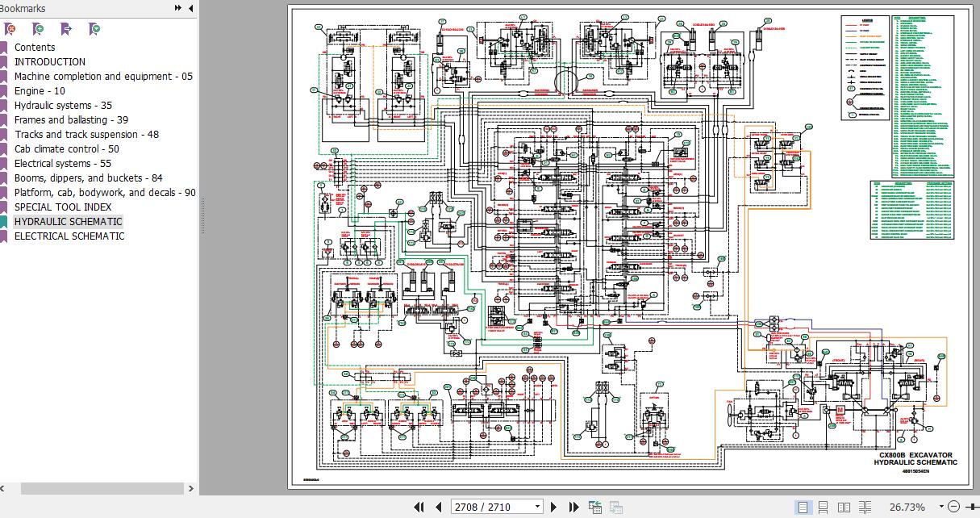Switch to single page view mode
Image resolution: width=980 pixels, height=518 pixels.
coord(803,507)
